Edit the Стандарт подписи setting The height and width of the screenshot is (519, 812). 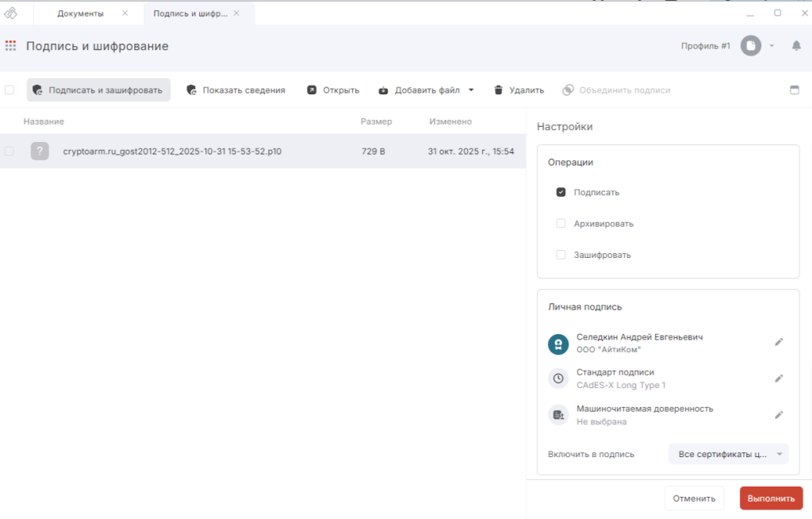tap(779, 379)
